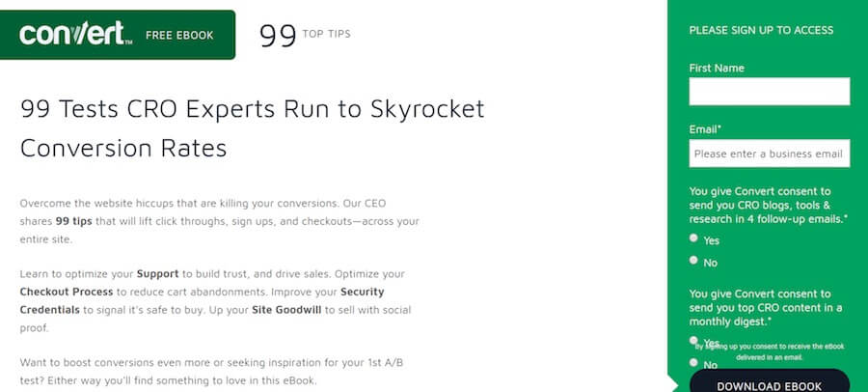
Task: Click the 'Please sign up to access' heading
Action: click(761, 31)
